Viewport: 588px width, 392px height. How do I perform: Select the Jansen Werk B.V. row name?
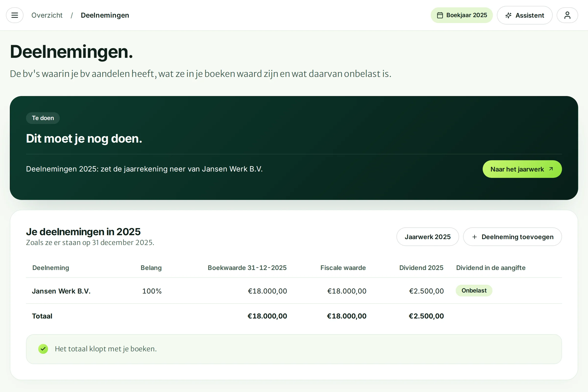(61, 291)
